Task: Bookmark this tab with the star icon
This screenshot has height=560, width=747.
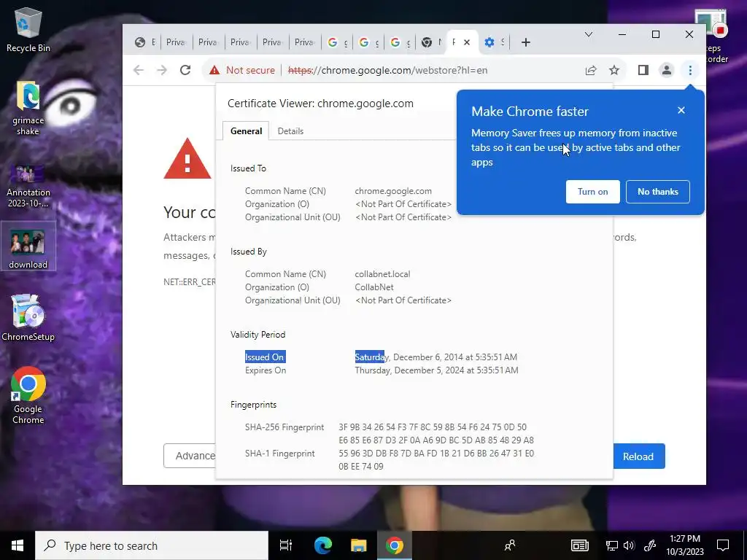Action: [x=614, y=71]
